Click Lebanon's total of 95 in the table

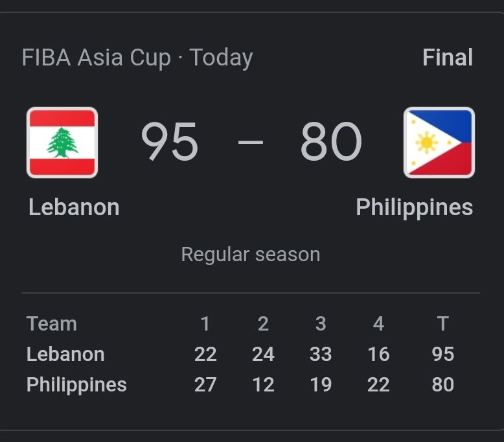(443, 354)
